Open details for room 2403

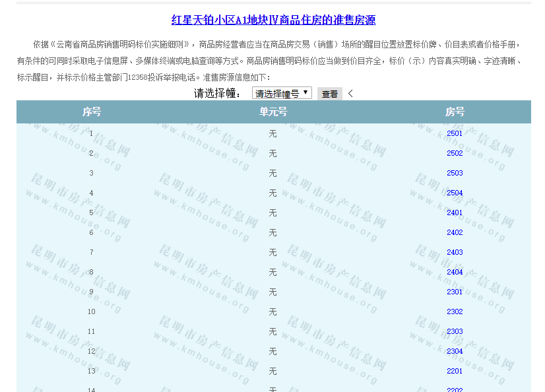454,252
